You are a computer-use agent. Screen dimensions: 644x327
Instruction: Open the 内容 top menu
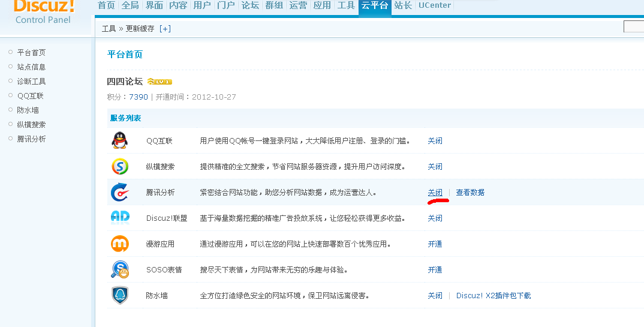click(178, 5)
